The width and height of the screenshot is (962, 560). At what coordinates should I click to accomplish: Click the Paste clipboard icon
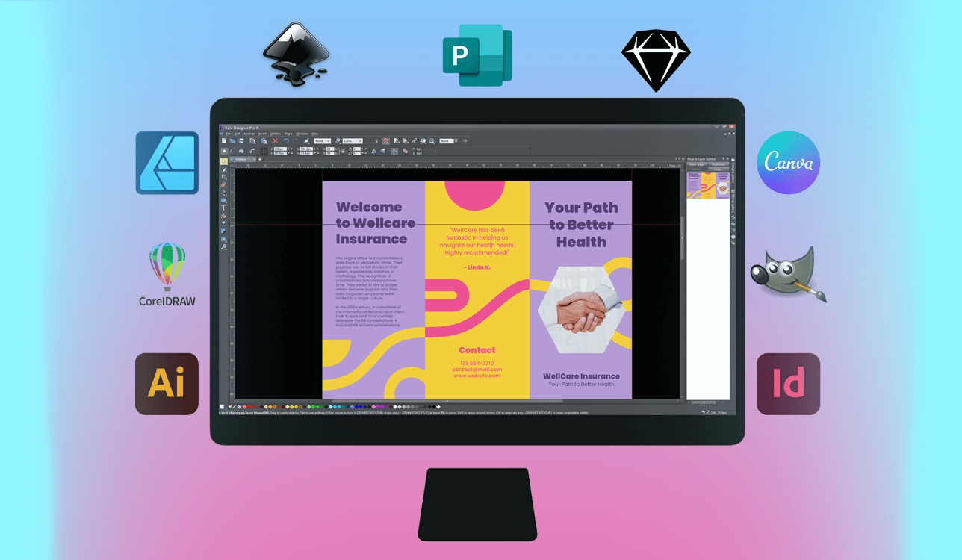pos(264,141)
